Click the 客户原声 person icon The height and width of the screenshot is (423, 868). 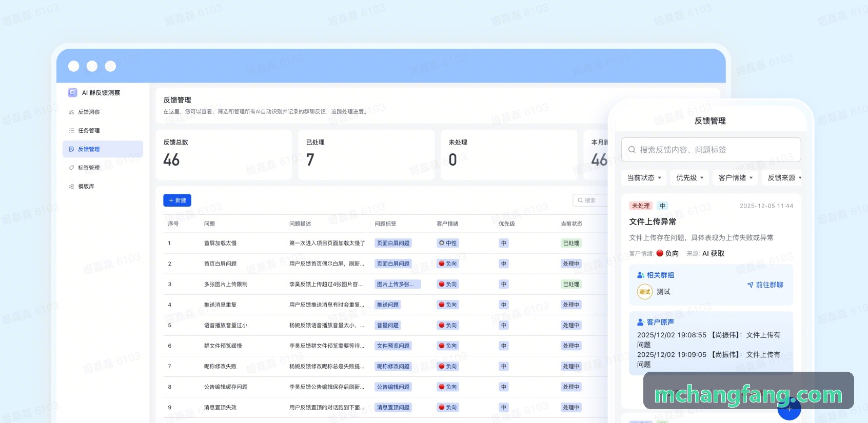(x=641, y=322)
